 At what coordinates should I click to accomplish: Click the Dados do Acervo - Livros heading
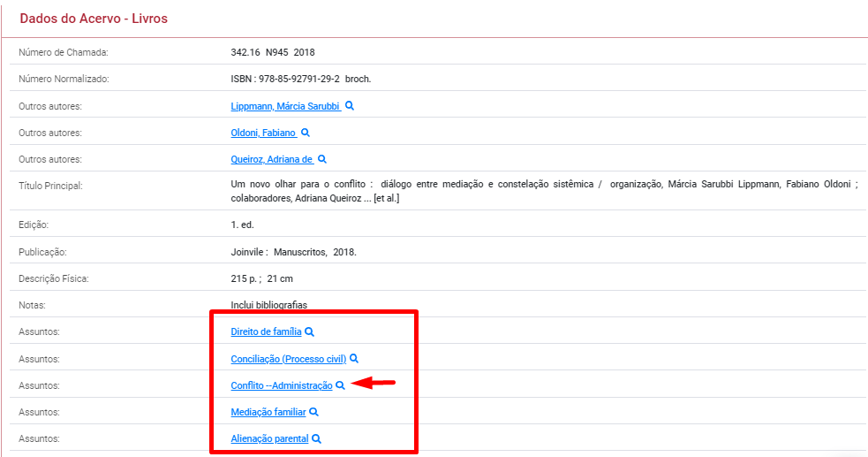click(94, 19)
